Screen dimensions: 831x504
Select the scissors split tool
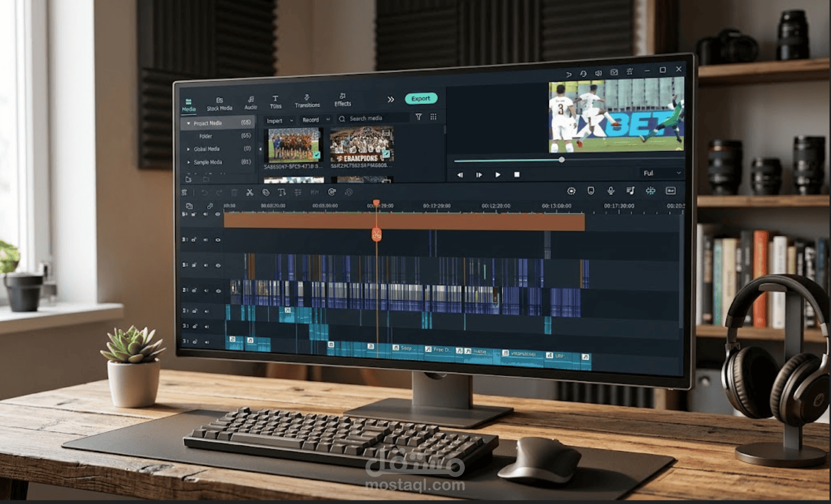tap(250, 192)
